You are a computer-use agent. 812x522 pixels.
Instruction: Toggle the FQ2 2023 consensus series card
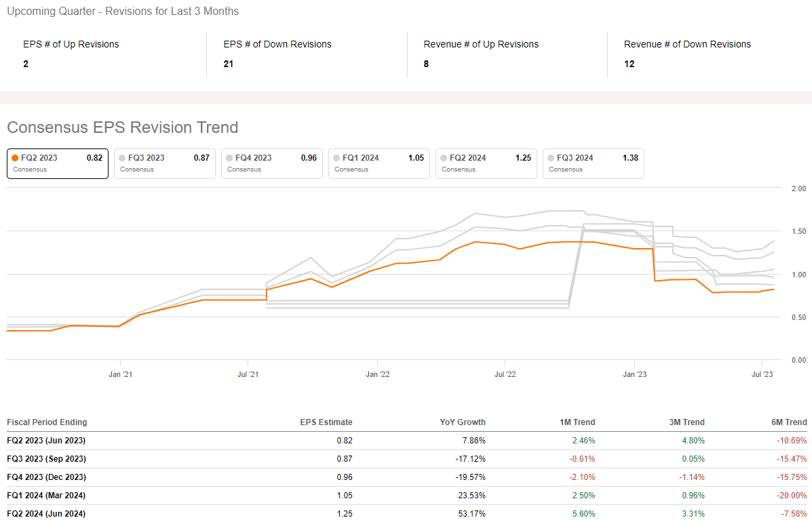pos(57,163)
